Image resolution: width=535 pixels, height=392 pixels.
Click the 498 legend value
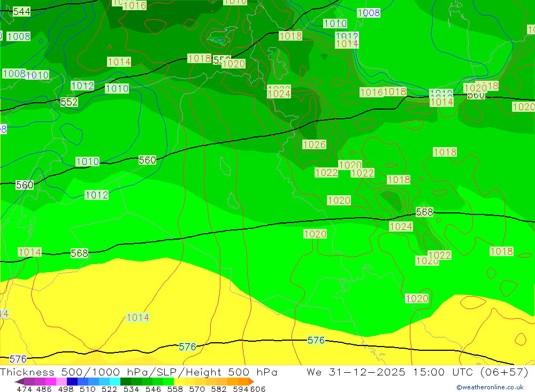[65, 389]
